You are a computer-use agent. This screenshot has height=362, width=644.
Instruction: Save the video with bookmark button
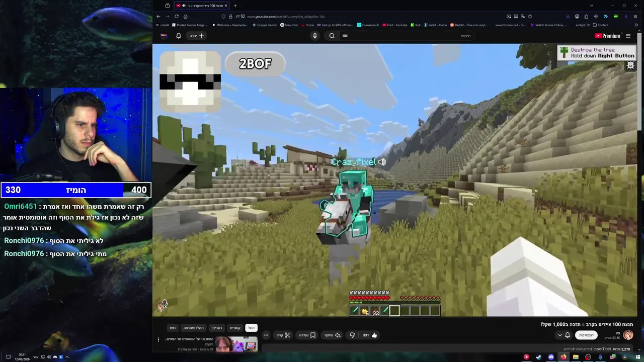tap(307, 335)
